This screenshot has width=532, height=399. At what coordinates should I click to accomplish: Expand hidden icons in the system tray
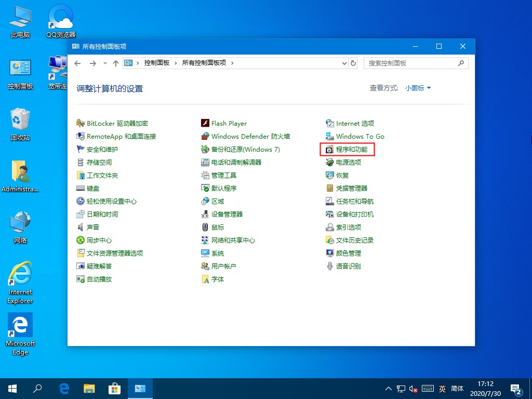389,388
